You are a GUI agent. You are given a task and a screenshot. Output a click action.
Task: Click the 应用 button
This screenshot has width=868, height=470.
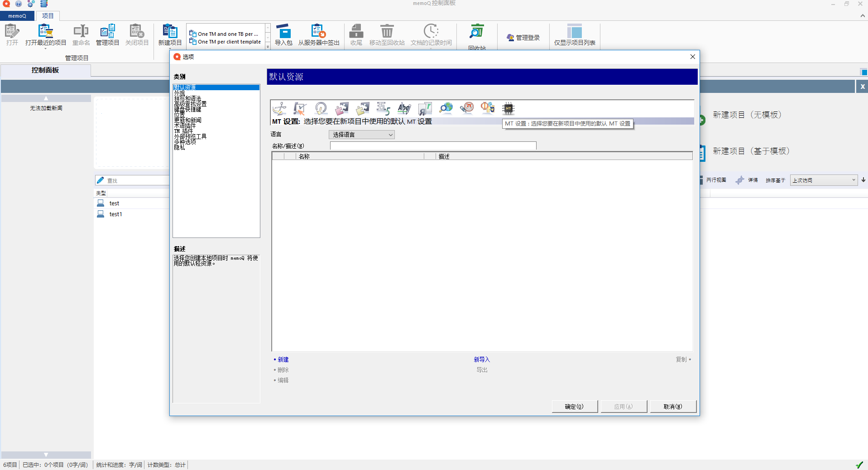click(x=623, y=407)
